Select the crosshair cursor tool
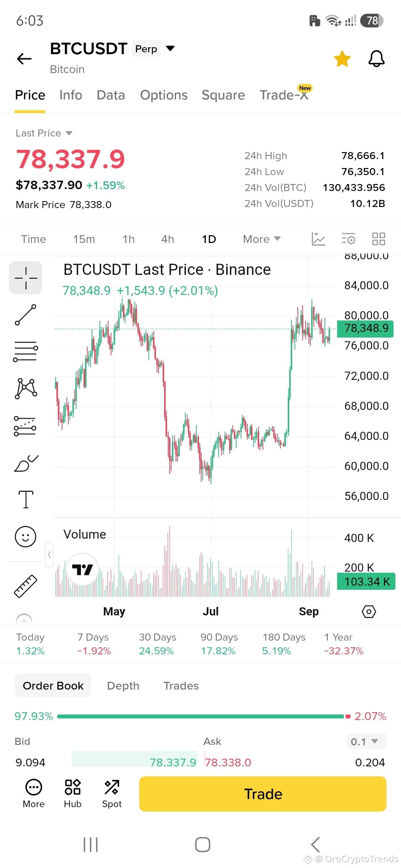This screenshot has width=401, height=868. coord(25,278)
